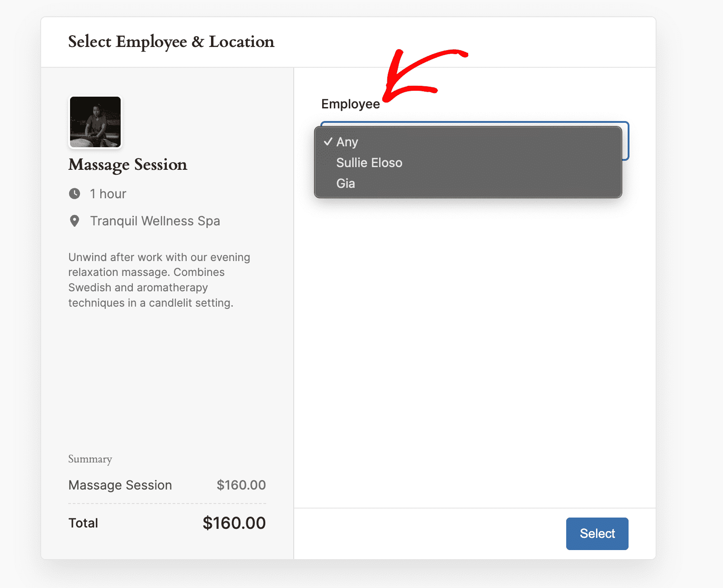Click the Summary section heading
This screenshot has width=723, height=588.
coord(90,459)
